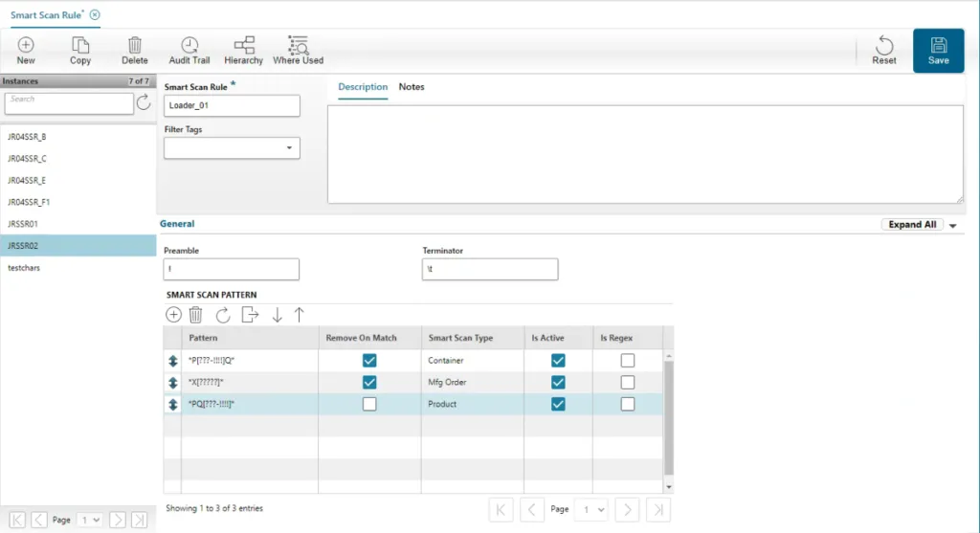
Task: Go to next page of pattern grid
Action: click(x=627, y=510)
